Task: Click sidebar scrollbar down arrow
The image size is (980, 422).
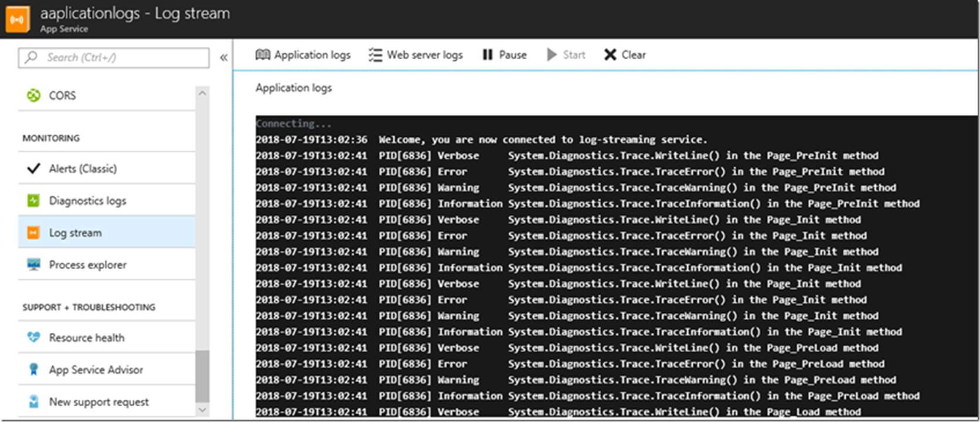Action: (x=202, y=410)
